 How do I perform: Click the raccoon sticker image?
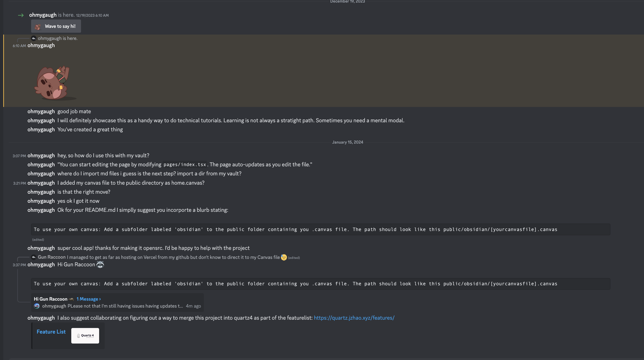click(54, 83)
